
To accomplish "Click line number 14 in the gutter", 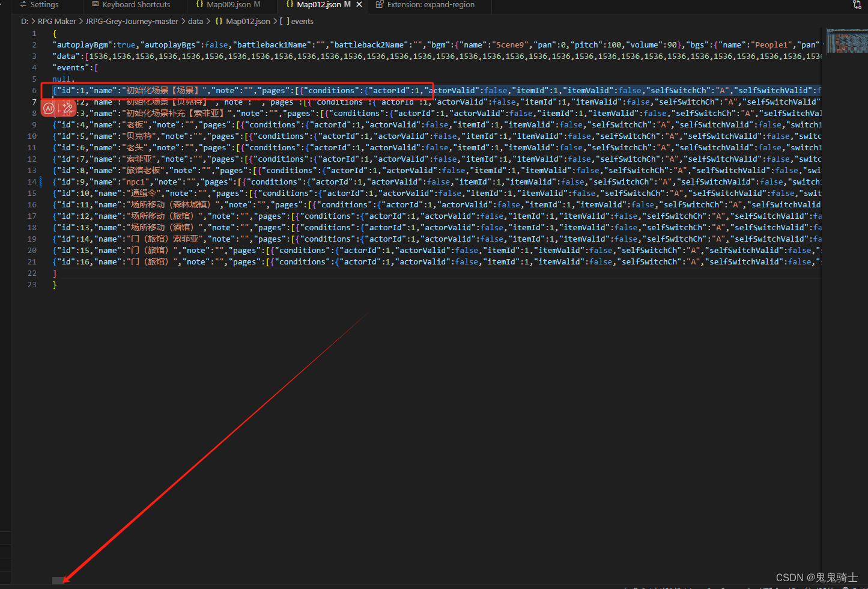I will click(32, 182).
